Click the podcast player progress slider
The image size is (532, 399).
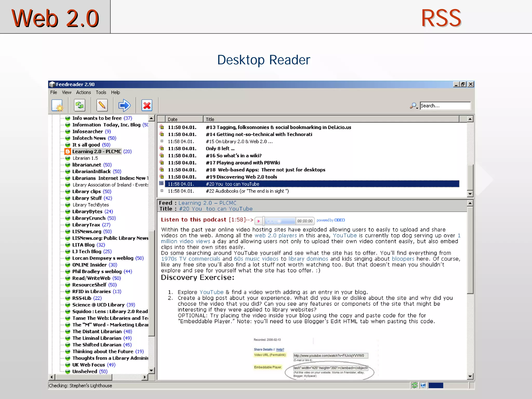coord(279,221)
